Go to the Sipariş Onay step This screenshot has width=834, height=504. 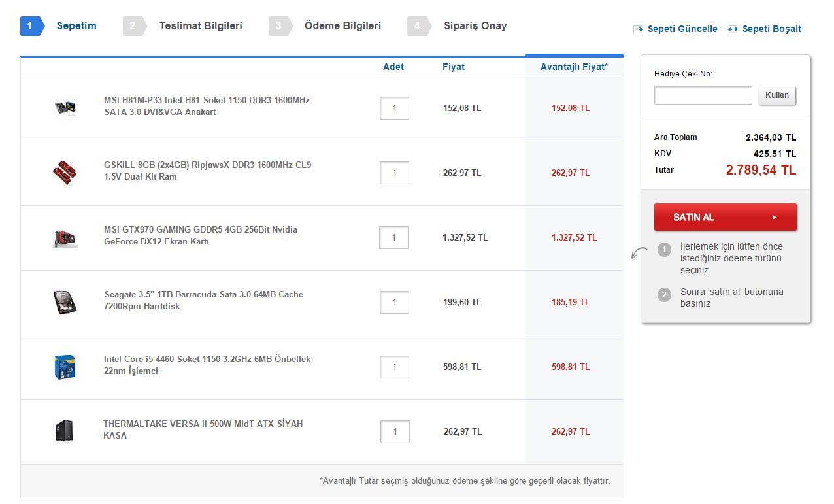point(475,26)
